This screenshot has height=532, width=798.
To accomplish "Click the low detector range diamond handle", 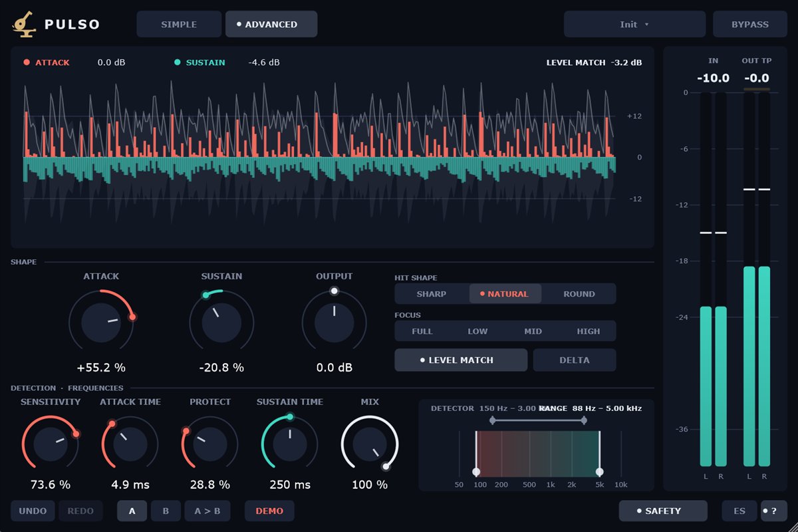I will pos(492,420).
